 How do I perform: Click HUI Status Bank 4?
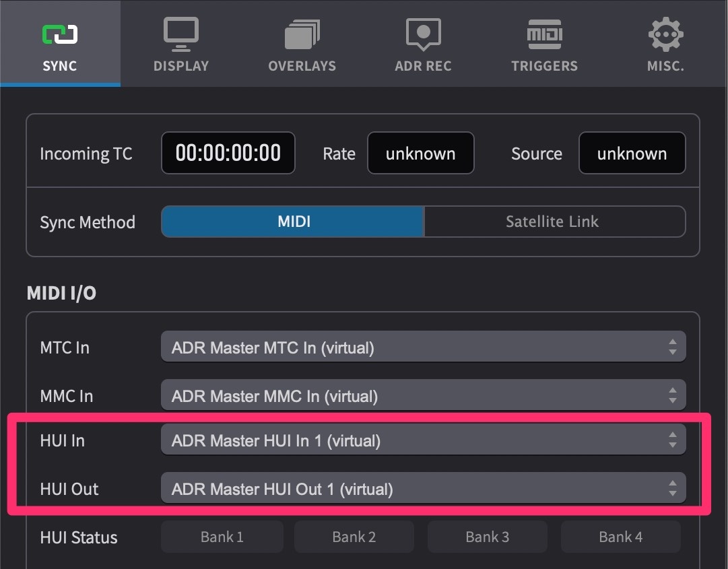[621, 537]
